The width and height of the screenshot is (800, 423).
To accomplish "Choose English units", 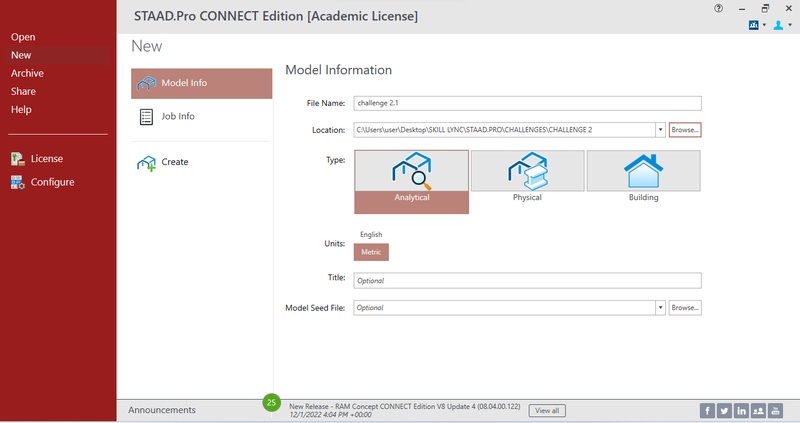I will tap(371, 234).
